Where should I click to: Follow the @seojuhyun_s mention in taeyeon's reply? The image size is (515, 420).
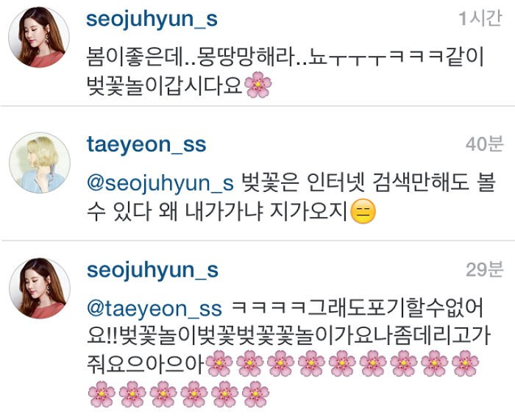point(160,183)
